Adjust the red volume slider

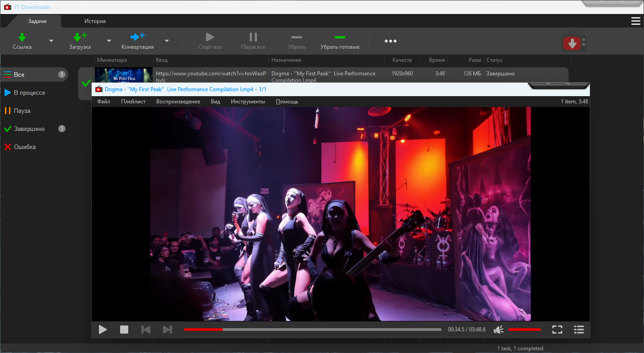pos(524,330)
